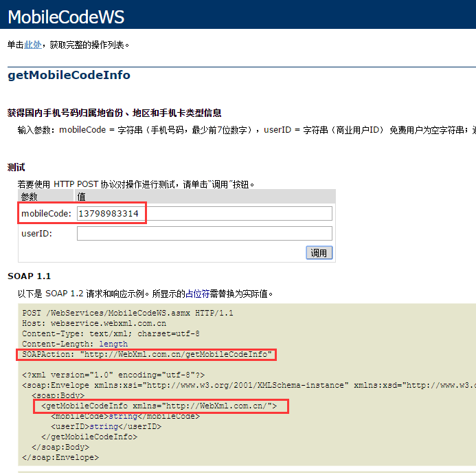The width and height of the screenshot is (476, 473).
Task: Click the getMobileCodeInfo xmlns opening tag
Action: [x=159, y=407]
